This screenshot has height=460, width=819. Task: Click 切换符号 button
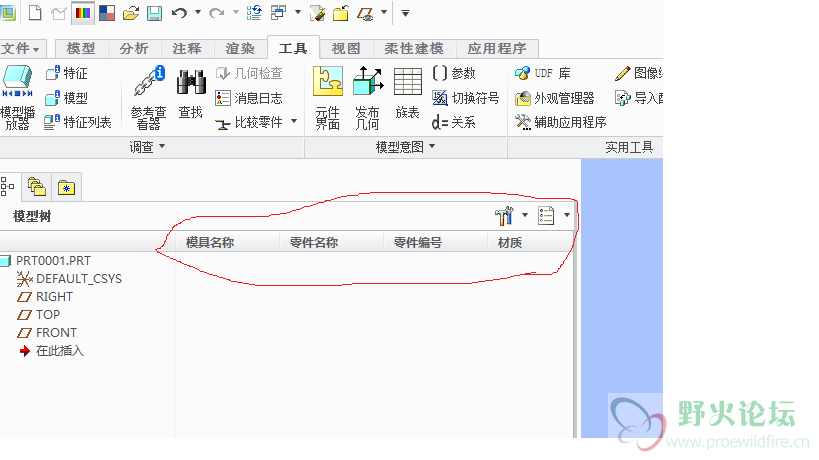pos(465,98)
